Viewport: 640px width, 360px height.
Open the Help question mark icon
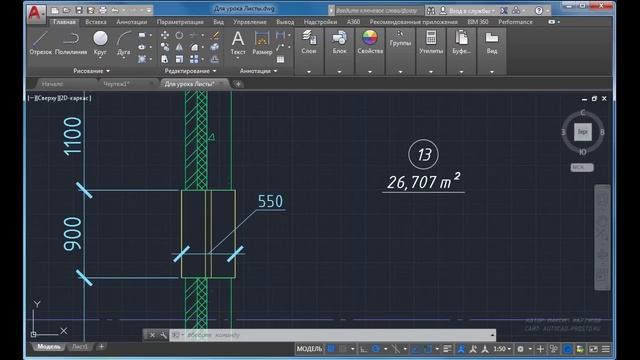tap(539, 11)
